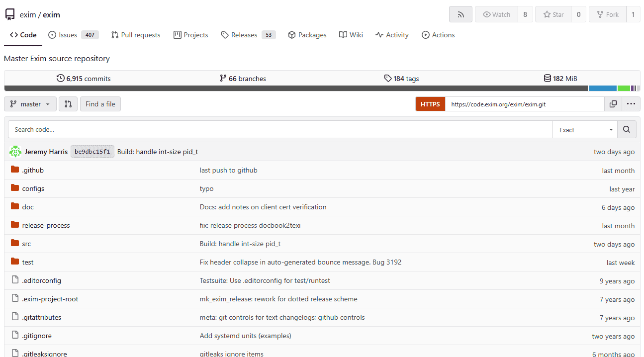Open forks count 1
Screen dimensions: 644x357
tap(633, 14)
